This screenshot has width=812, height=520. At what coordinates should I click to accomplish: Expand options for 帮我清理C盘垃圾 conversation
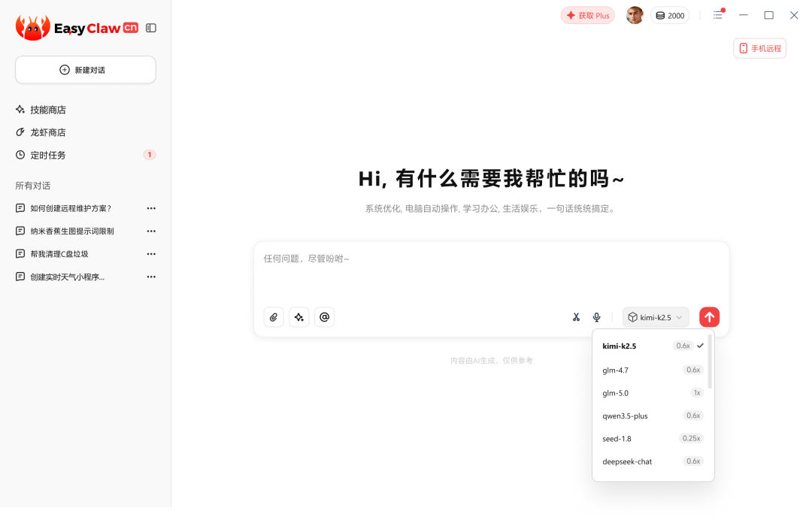[x=151, y=253]
